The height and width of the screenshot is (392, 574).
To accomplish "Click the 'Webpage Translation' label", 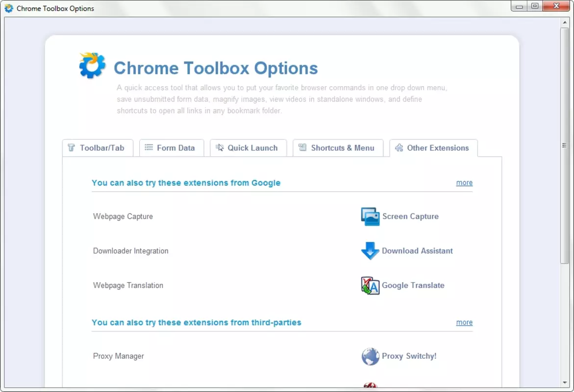I will (x=128, y=285).
